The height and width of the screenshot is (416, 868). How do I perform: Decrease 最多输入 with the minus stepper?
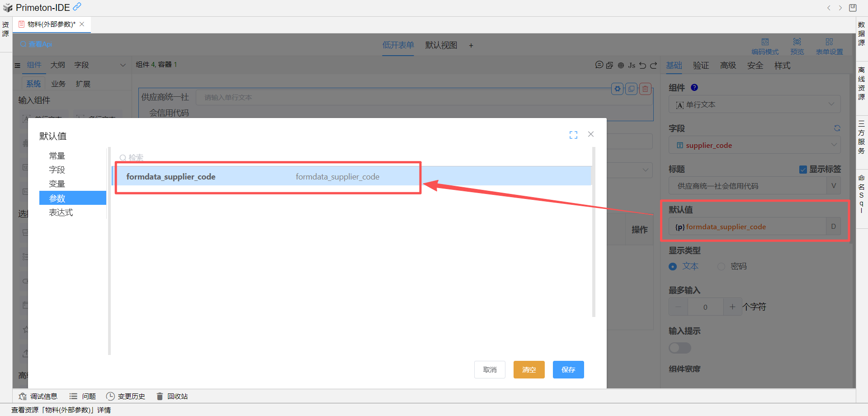[x=678, y=307]
